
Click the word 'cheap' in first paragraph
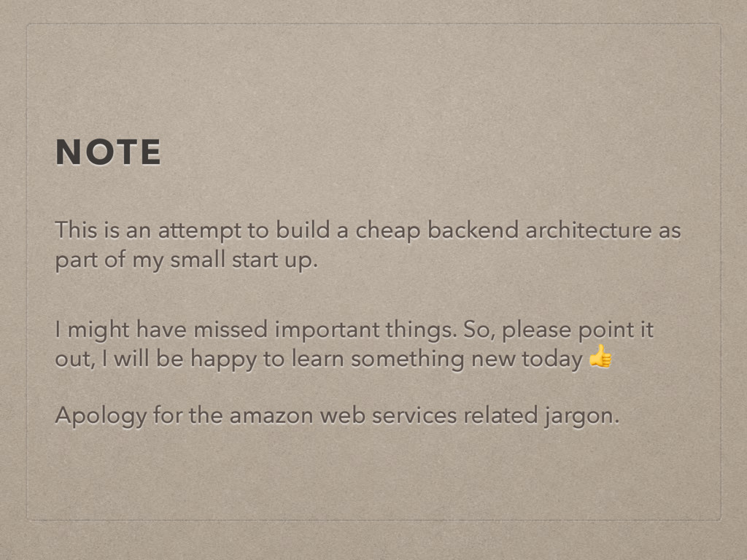click(388, 231)
